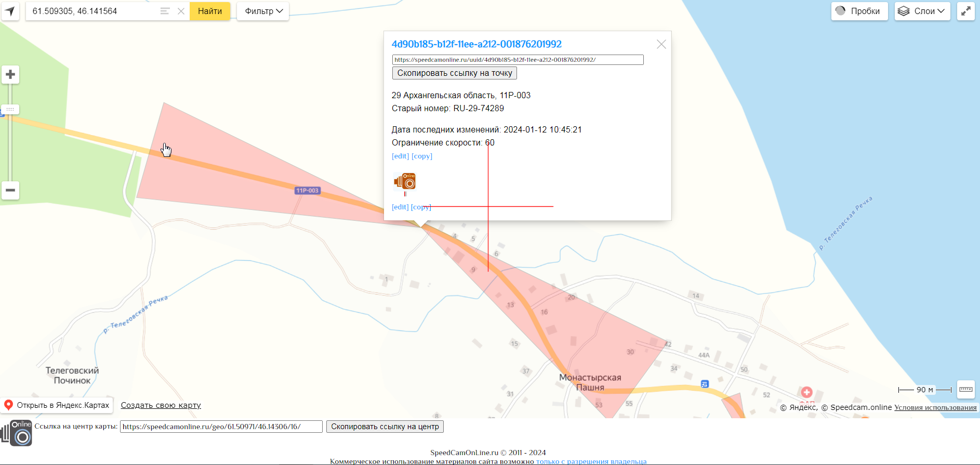Click the first [edit] link
This screenshot has height=465, width=980.
(400, 156)
